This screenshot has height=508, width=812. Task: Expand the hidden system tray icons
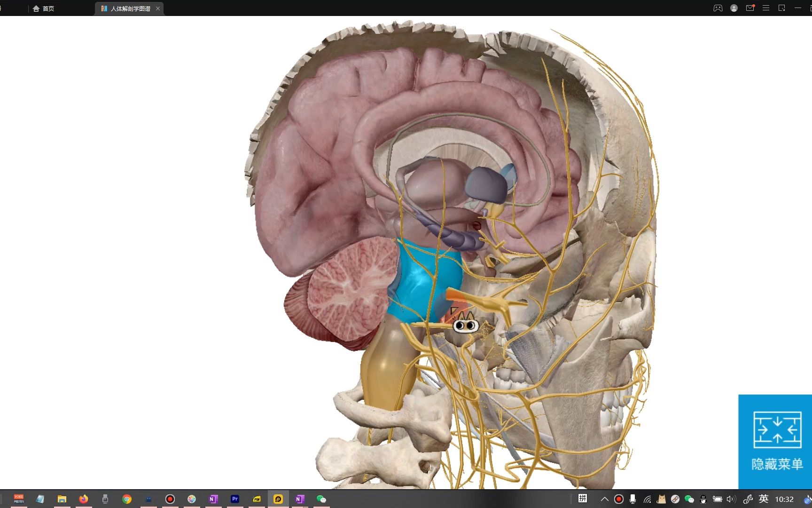[604, 499]
